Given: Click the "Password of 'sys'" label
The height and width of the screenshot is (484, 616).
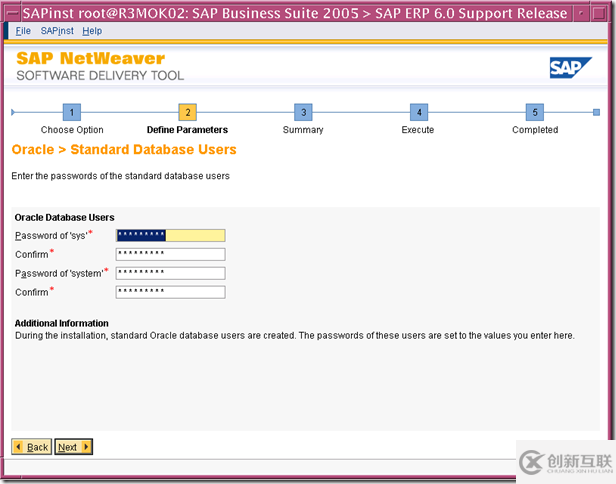Looking at the screenshot, I should point(53,235).
